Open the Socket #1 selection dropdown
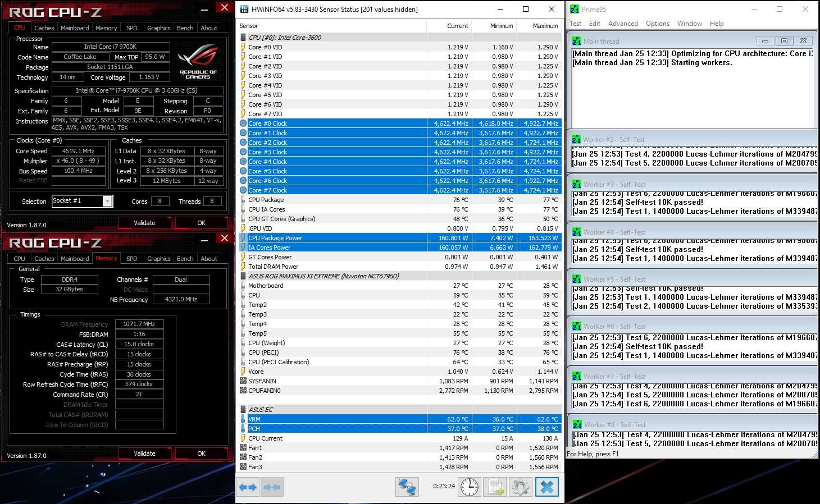 pos(107,201)
